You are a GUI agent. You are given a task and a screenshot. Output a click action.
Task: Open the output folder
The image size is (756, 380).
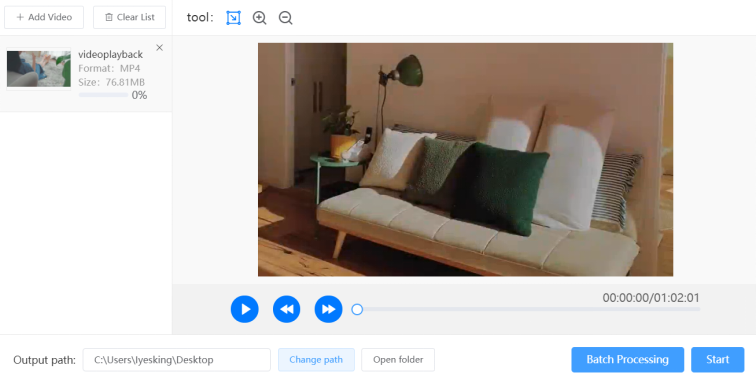398,360
